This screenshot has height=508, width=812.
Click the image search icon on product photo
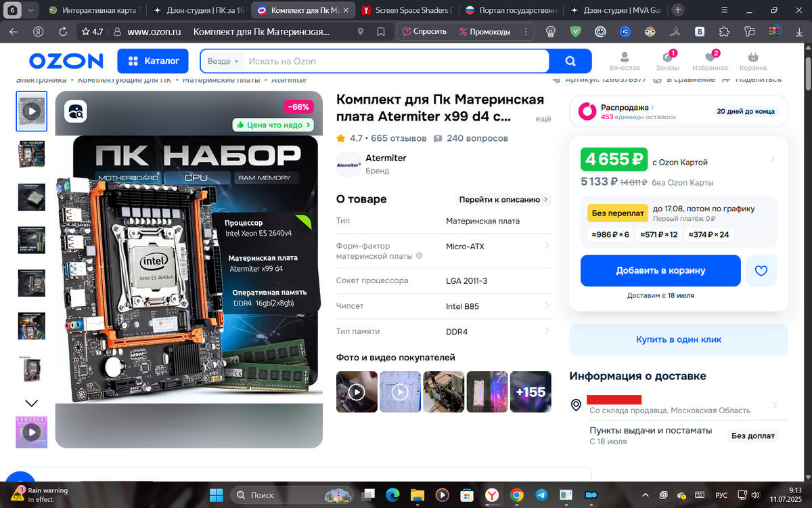point(76,111)
